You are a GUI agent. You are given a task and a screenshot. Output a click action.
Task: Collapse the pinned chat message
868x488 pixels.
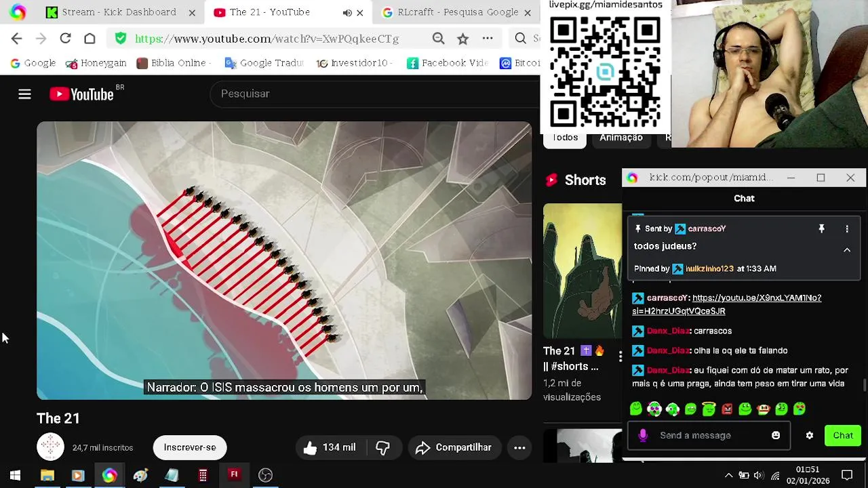click(x=847, y=250)
